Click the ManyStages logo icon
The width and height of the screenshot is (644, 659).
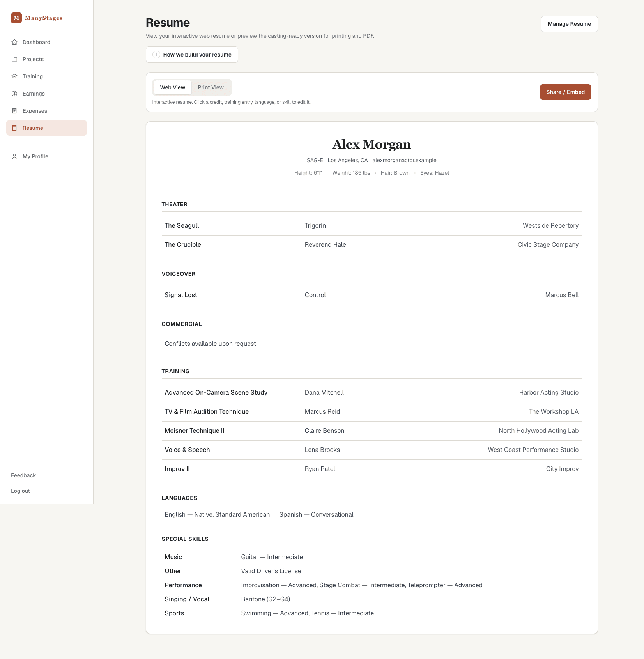[16, 18]
